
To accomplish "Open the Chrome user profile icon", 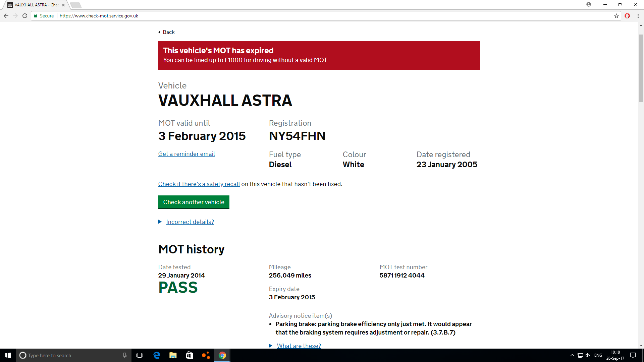I will (x=589, y=4).
